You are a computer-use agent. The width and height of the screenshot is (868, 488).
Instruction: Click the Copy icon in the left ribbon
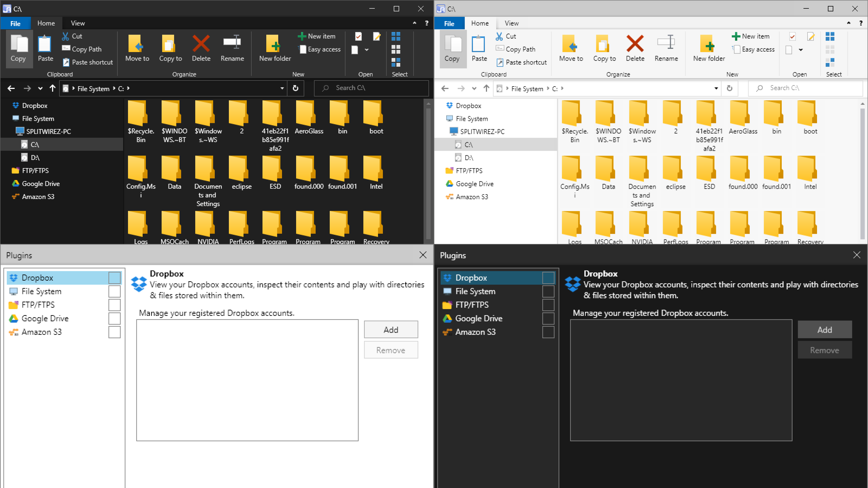coord(18,49)
